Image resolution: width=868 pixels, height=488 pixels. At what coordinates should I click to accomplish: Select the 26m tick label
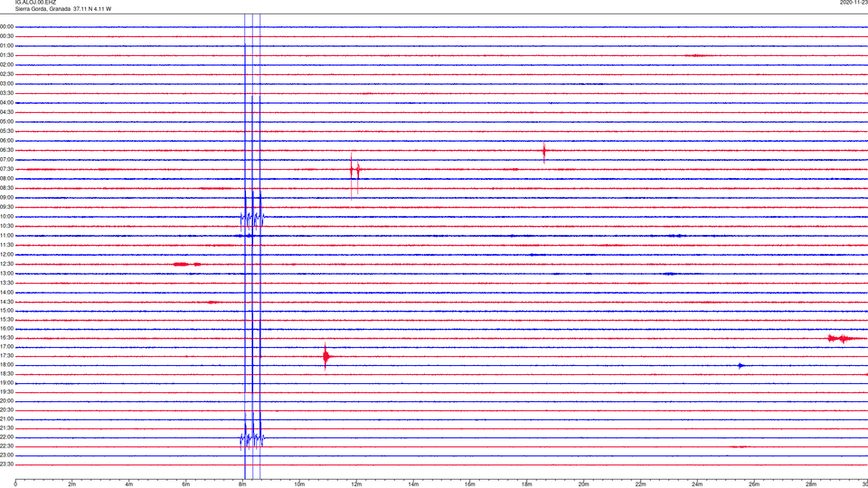point(754,484)
